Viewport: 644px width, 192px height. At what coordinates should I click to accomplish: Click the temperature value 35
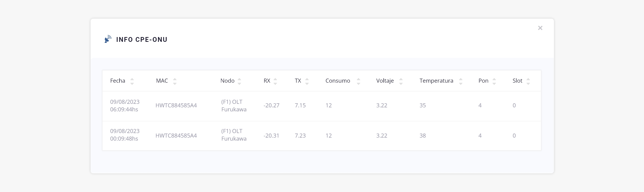pos(423,105)
